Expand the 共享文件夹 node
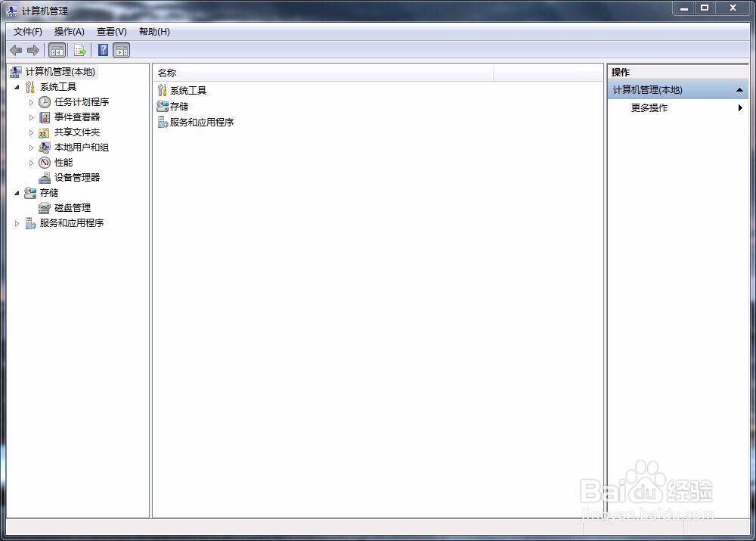756x541 pixels. coord(31,132)
